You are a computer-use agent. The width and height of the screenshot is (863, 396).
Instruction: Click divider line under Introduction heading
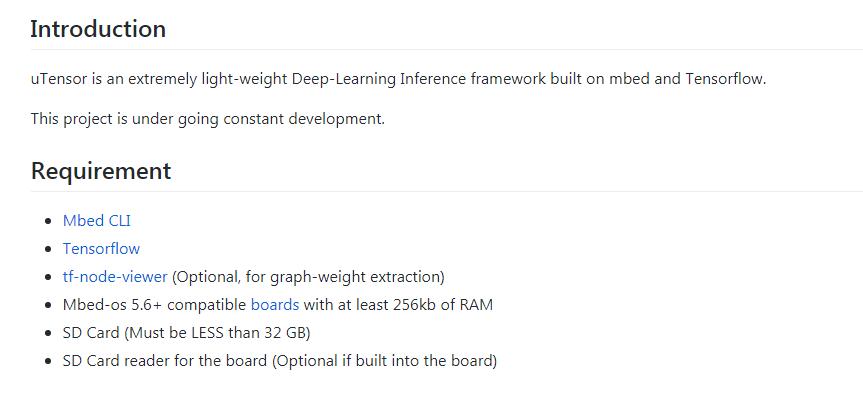tap(446, 50)
